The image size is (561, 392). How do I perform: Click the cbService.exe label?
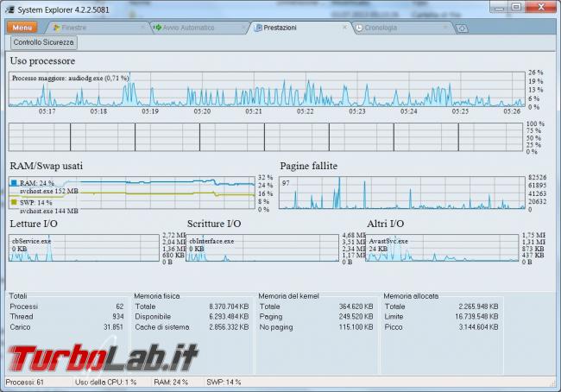pyautogui.click(x=31, y=241)
